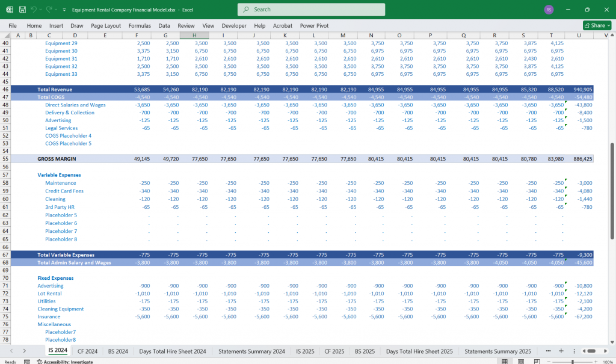Image resolution: width=616 pixels, height=364 pixels.
Task: Click Zoom Out minus on status bar
Action: (x=549, y=360)
